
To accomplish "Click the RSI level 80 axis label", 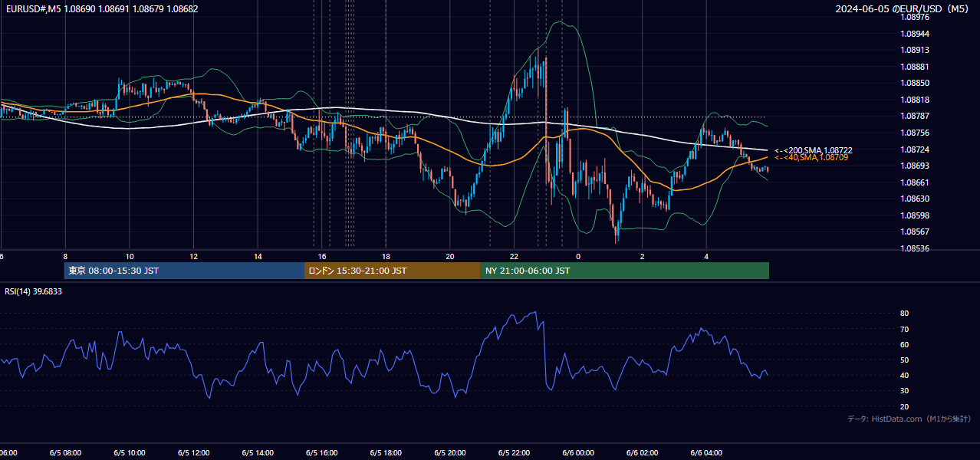I will click(904, 314).
